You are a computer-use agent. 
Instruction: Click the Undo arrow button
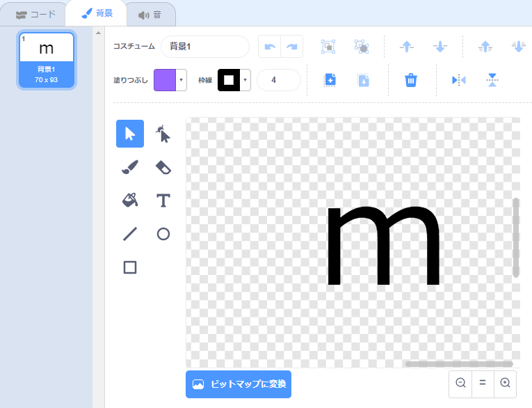click(270, 47)
